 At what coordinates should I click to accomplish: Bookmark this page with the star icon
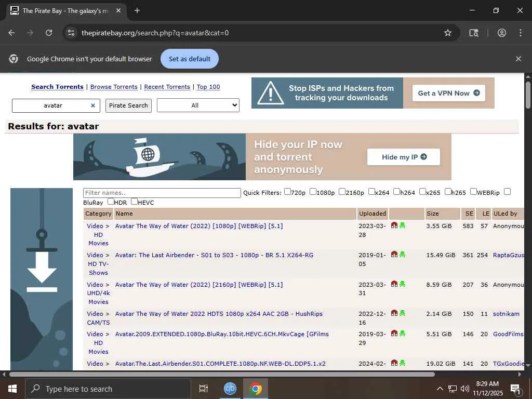(x=448, y=33)
